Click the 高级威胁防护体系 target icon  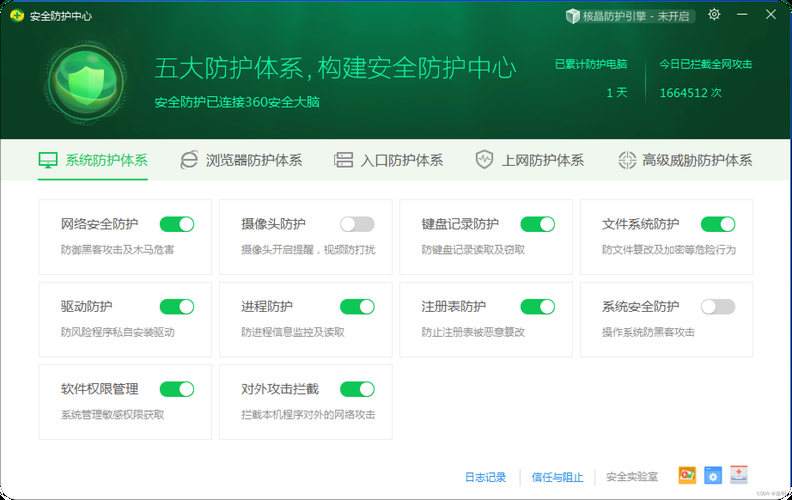627,160
